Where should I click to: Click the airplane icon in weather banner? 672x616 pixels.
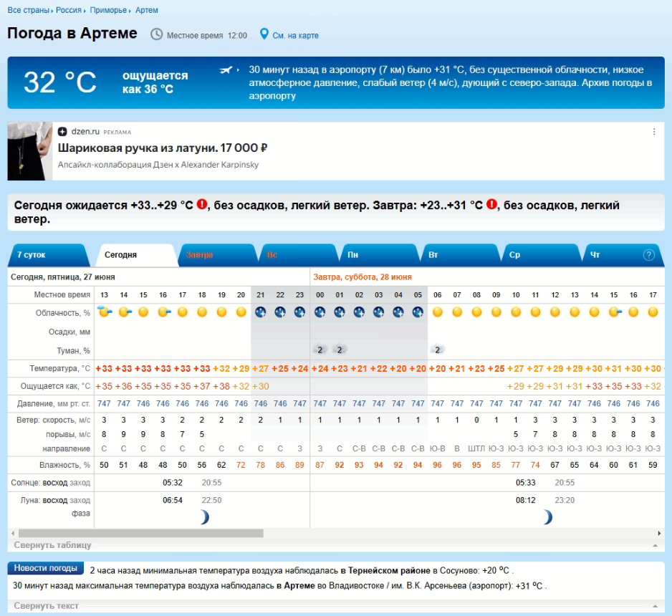point(226,69)
